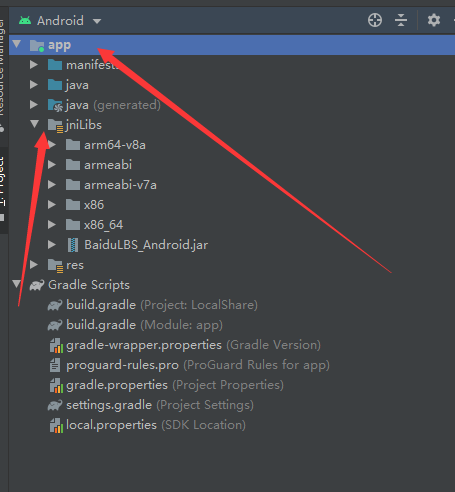
Task: Click the armeabi-v7a folder icon
Action: click(x=73, y=185)
